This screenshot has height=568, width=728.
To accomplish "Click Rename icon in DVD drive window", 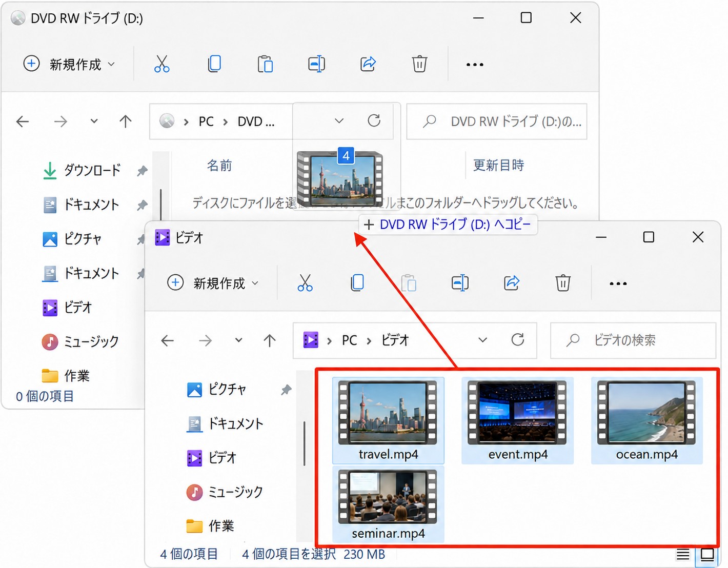I will (316, 64).
